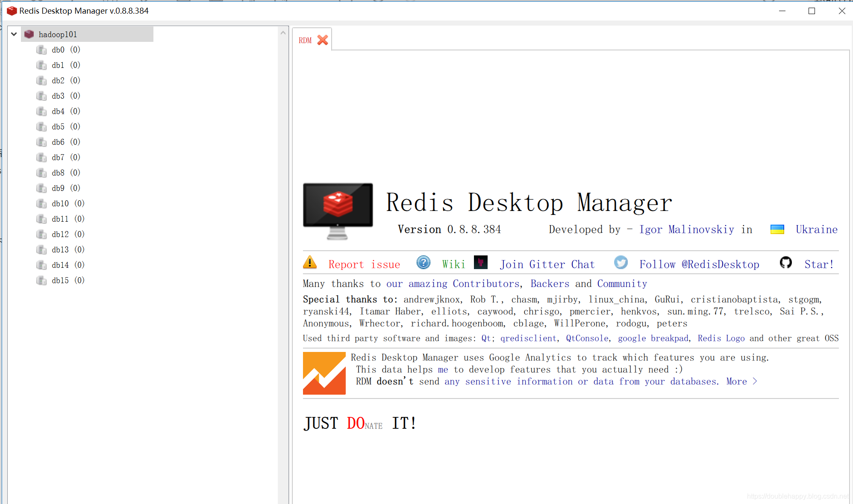Open the Igor Malinovskiy developer link

(x=686, y=229)
